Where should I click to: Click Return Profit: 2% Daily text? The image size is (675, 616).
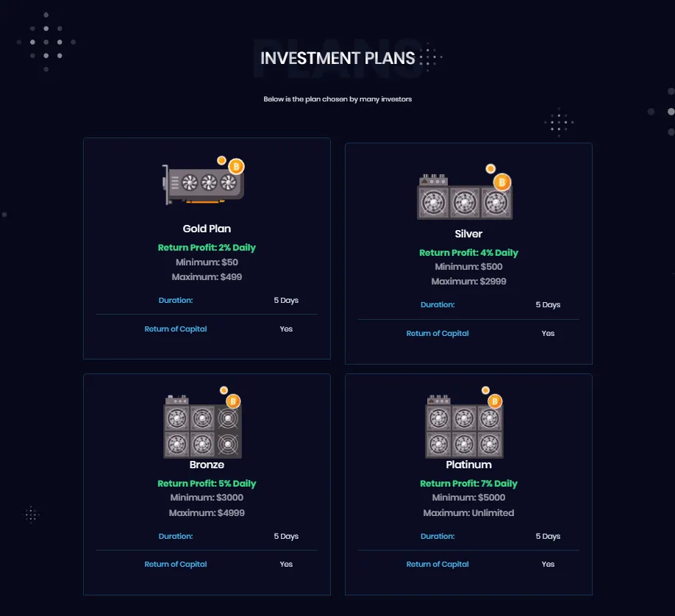207,248
